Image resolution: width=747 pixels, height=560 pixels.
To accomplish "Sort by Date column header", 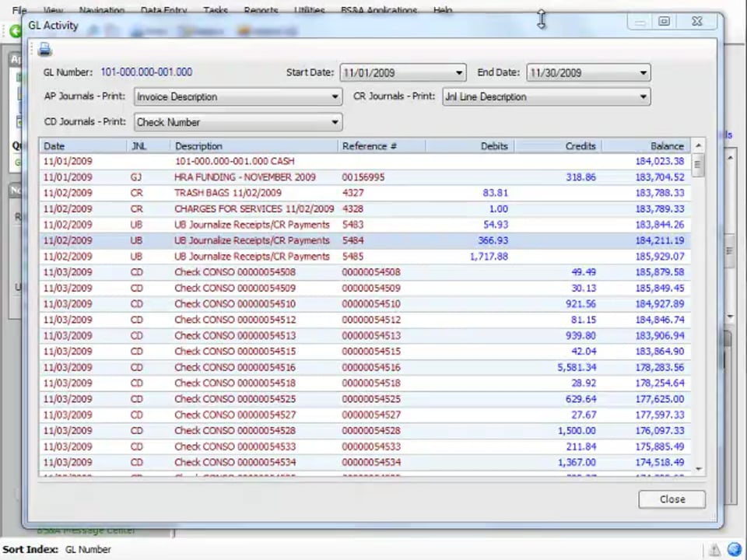I will (83, 146).
